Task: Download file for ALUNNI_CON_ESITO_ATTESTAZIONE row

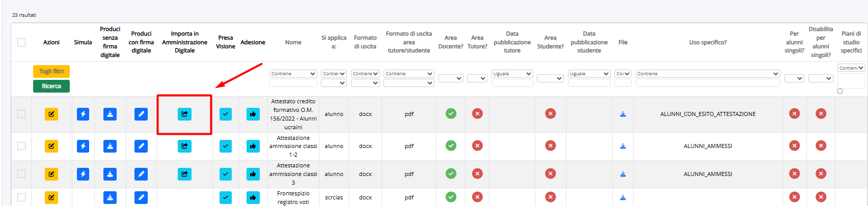Action: point(623,114)
